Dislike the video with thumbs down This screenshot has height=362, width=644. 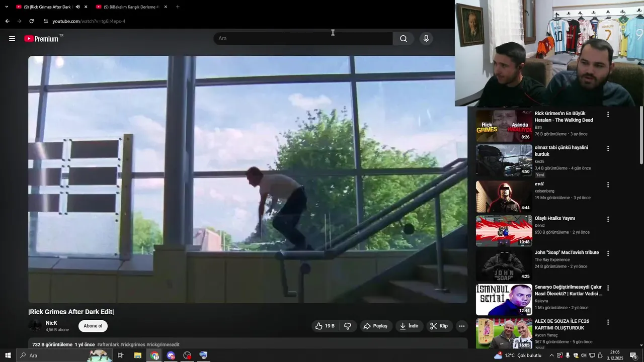pyautogui.click(x=348, y=326)
